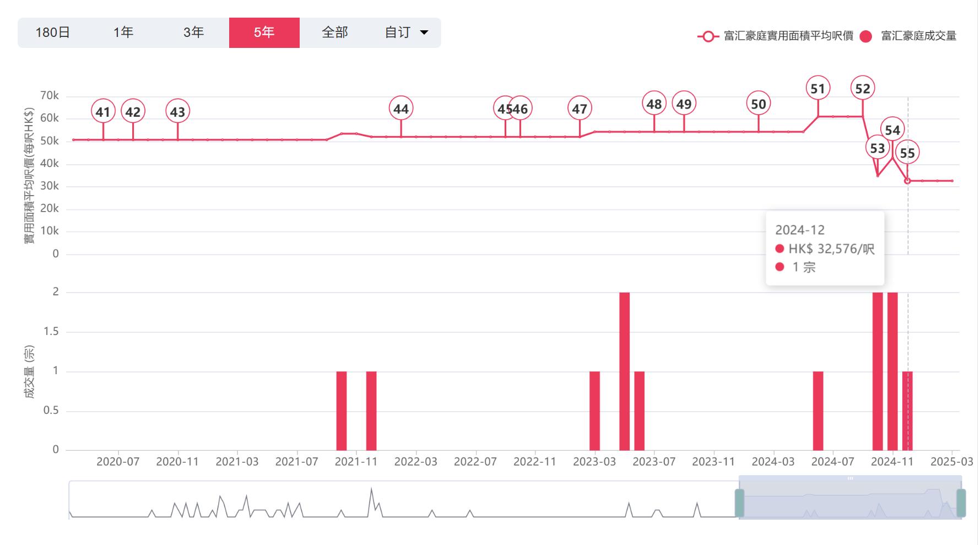The width and height of the screenshot is (980, 545).
Task: Click the left handle of range slider
Action: click(x=739, y=503)
